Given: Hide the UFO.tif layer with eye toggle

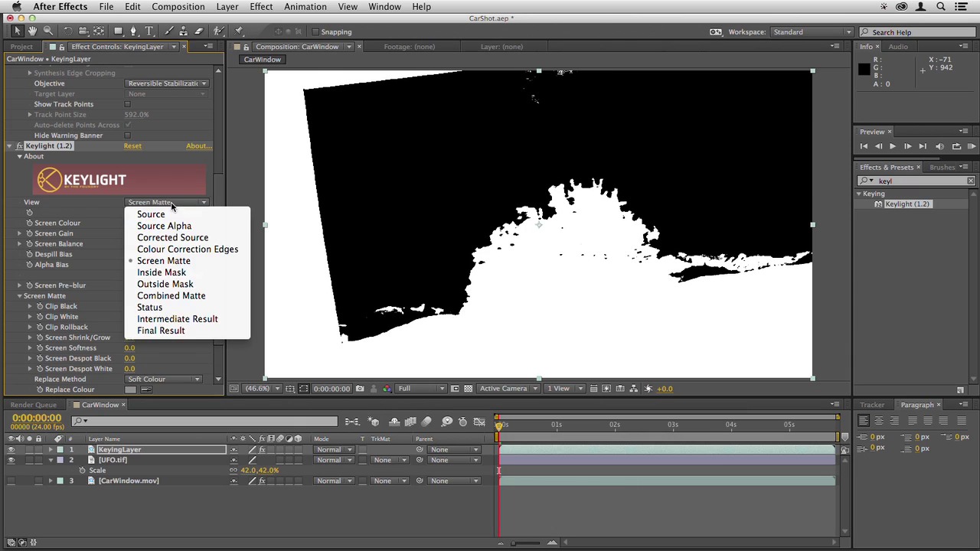Looking at the screenshot, I should 11,460.
